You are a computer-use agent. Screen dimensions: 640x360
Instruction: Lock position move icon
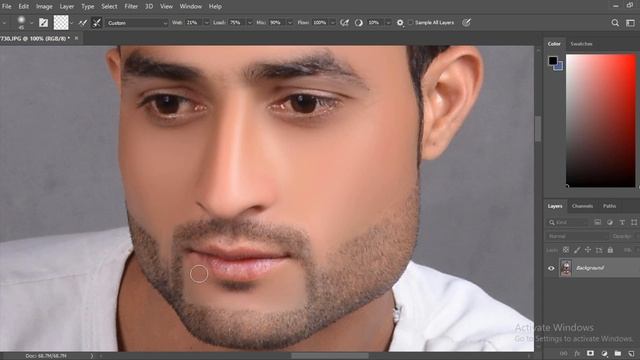(588, 250)
